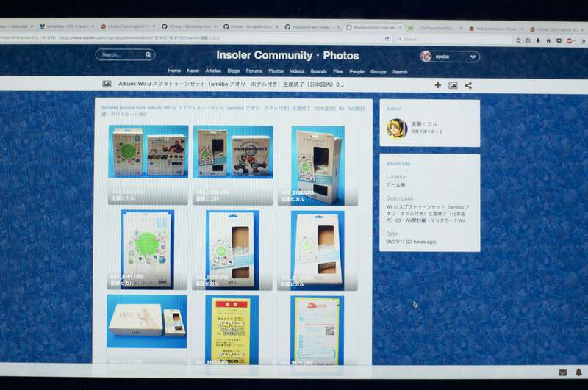Click the ayaka user avatar icon

(x=426, y=57)
